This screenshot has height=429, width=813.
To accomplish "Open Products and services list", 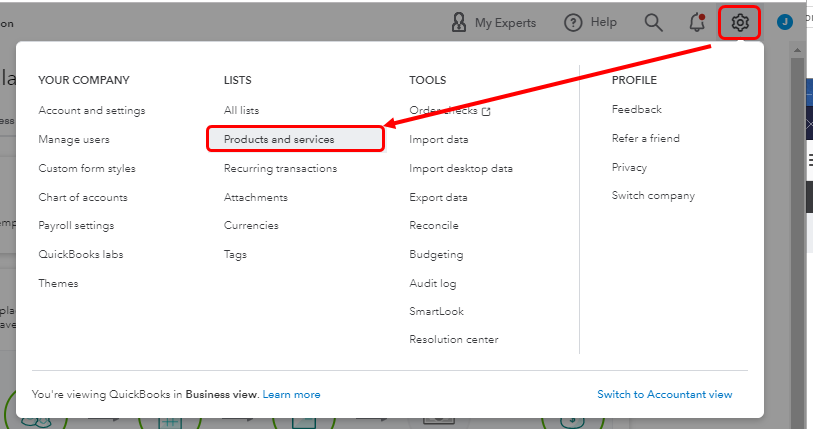I will point(279,139).
